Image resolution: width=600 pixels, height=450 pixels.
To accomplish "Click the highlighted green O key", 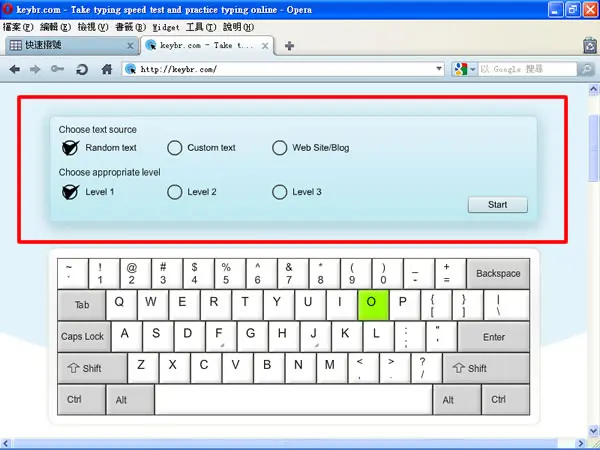I will click(373, 305).
